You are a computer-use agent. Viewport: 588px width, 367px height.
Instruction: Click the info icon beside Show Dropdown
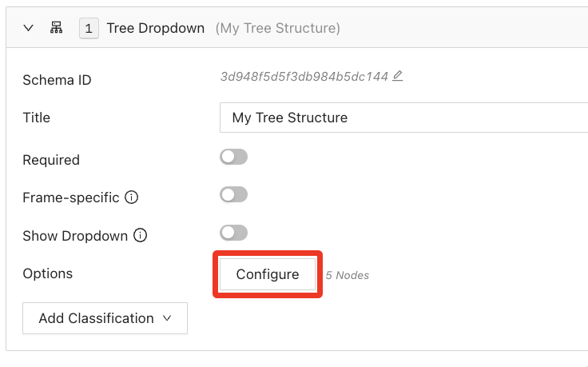(x=141, y=236)
